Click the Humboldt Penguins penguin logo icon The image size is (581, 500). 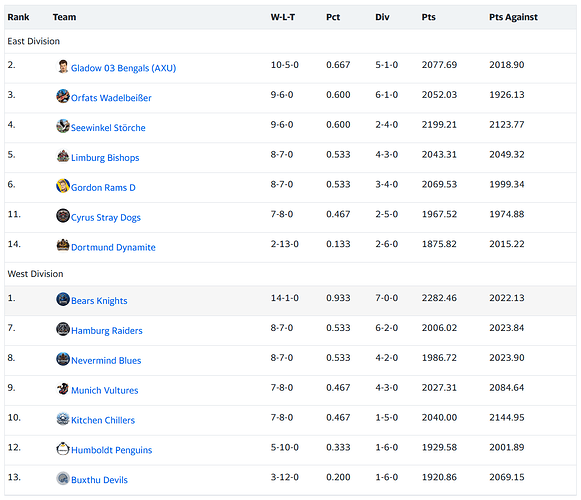(x=63, y=449)
